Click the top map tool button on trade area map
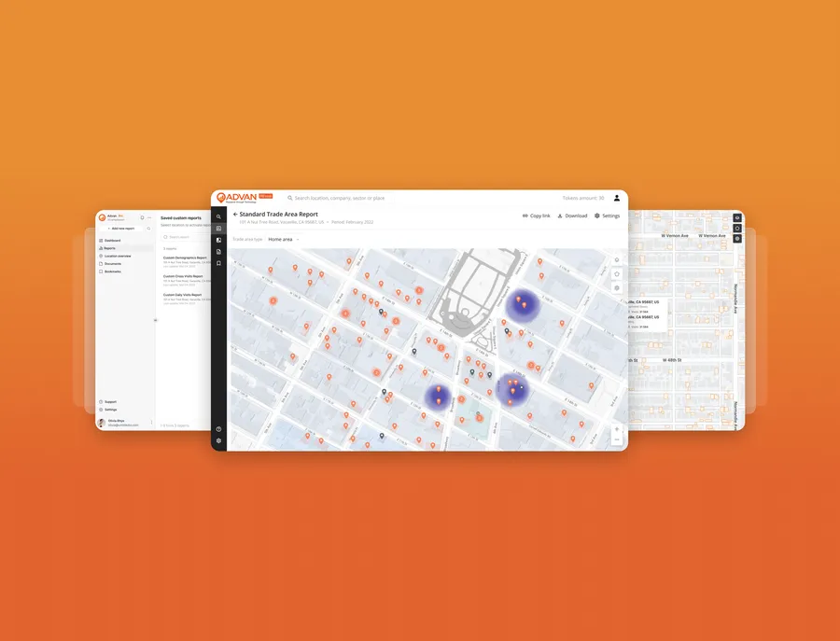This screenshot has width=840, height=641. [617, 260]
